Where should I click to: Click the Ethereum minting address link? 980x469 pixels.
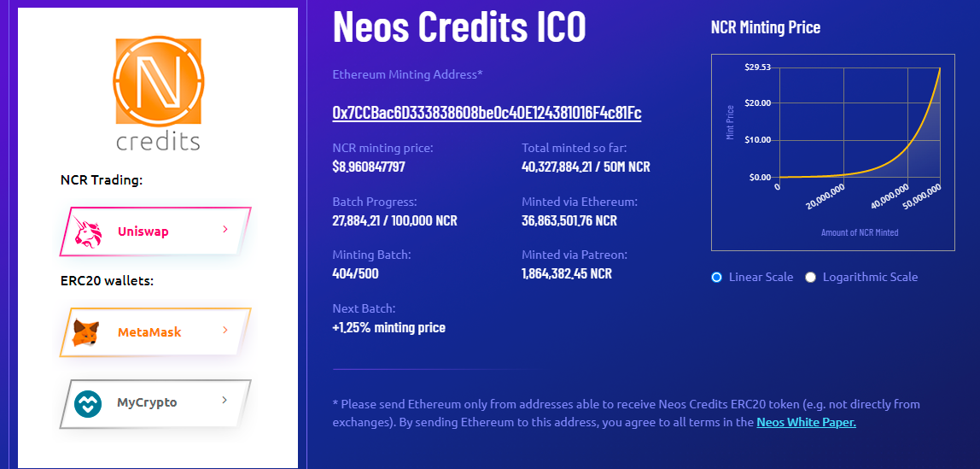(487, 113)
